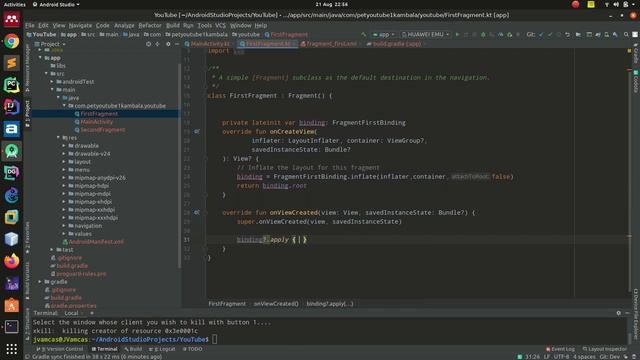Click the project tree vertical scrollbar
The height and width of the screenshot is (360, 640).
click(180, 166)
